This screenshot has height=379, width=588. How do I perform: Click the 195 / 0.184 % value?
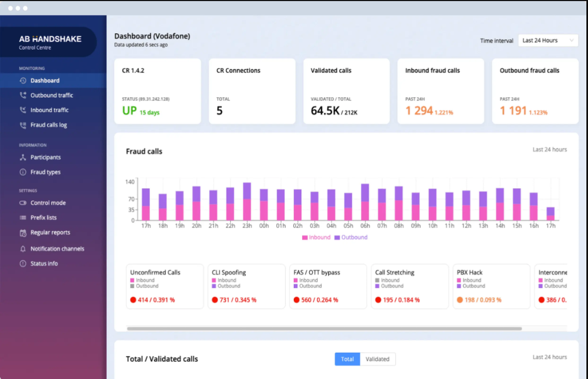401,300
